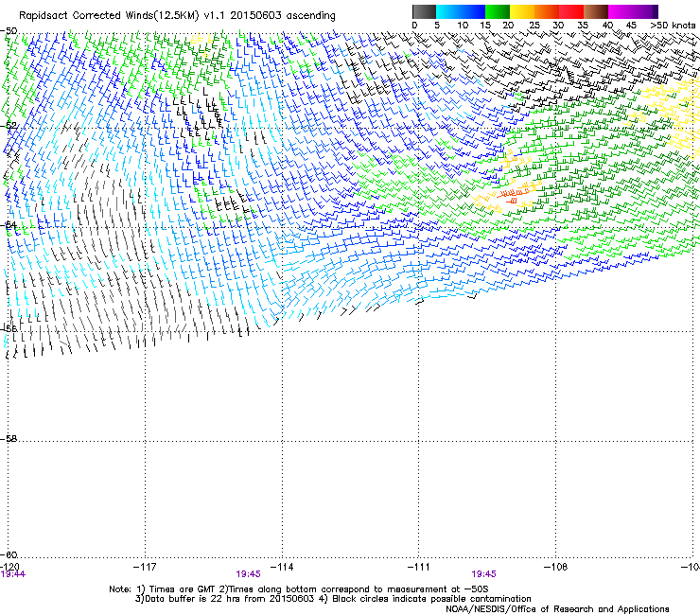Click the '25' legend tick label
The height and width of the screenshot is (615, 700).
pyautogui.click(x=534, y=26)
